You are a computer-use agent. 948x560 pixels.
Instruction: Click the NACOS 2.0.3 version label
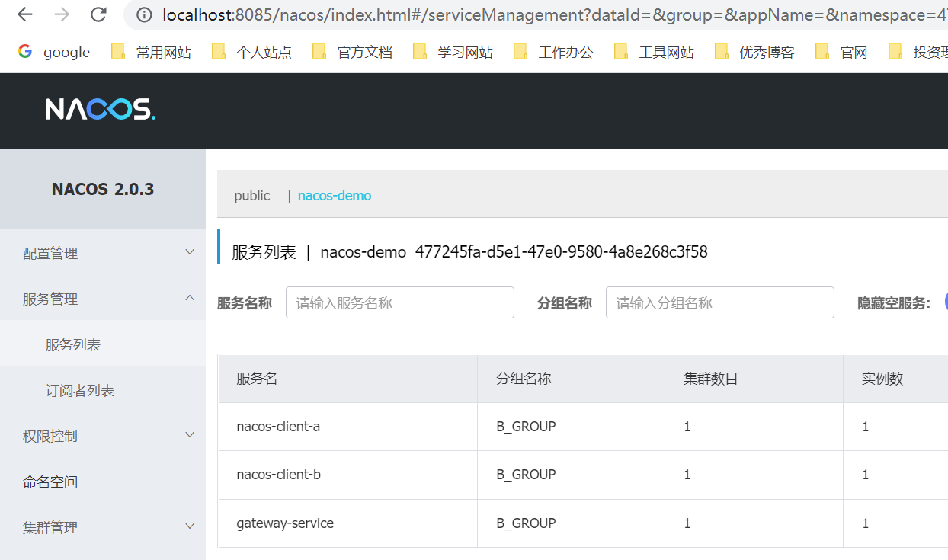pos(103,189)
